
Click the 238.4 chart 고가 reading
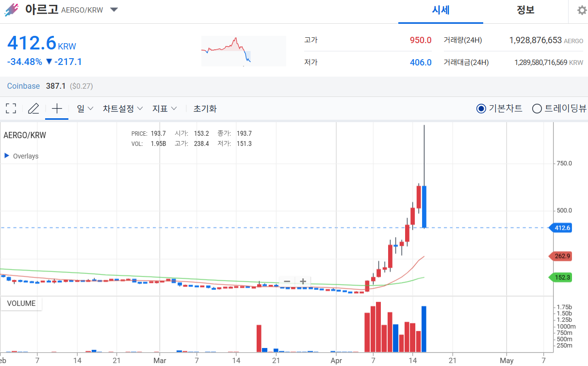pos(201,143)
